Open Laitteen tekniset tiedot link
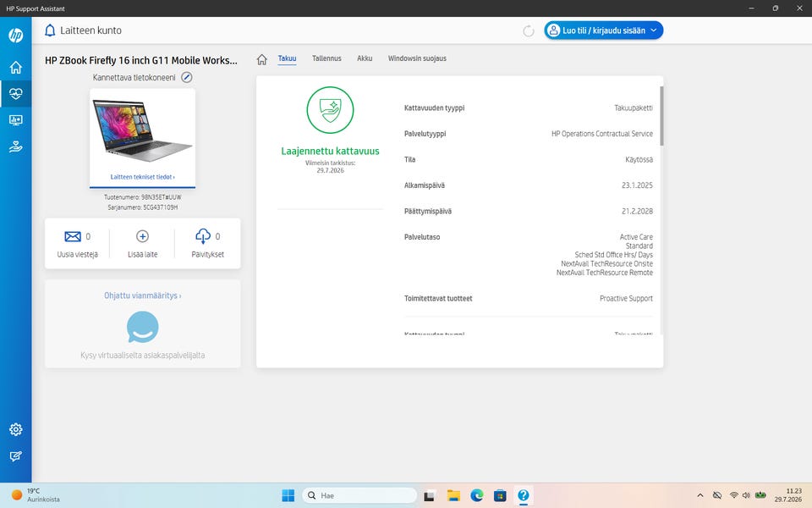This screenshot has width=812, height=508. [x=142, y=177]
